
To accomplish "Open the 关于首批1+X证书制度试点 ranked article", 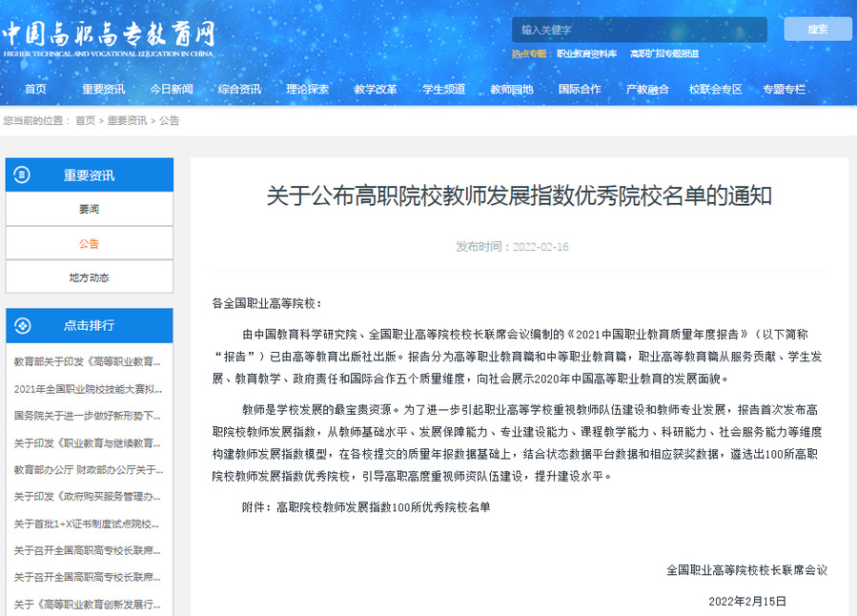I will click(86, 524).
